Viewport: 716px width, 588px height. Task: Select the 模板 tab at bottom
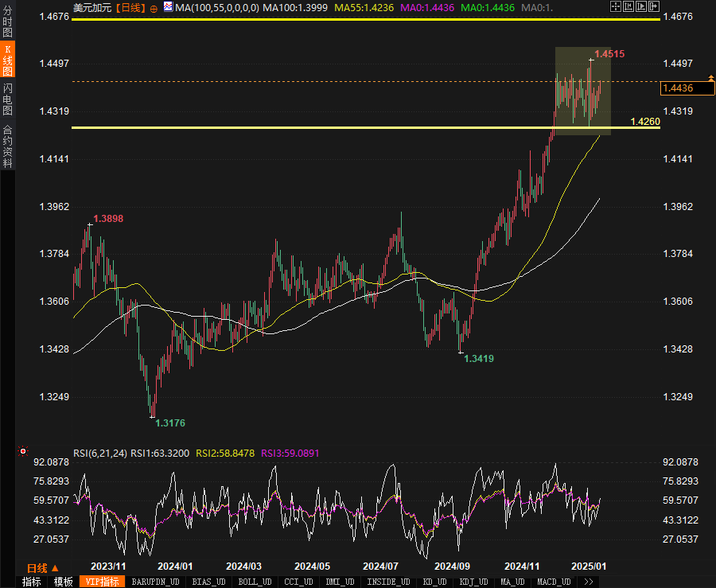pos(64,582)
